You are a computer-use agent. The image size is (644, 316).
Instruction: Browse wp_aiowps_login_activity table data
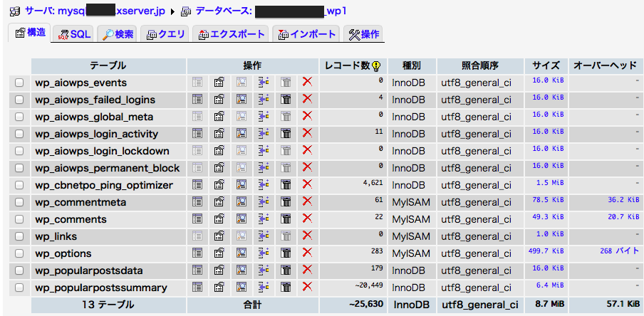(197, 134)
